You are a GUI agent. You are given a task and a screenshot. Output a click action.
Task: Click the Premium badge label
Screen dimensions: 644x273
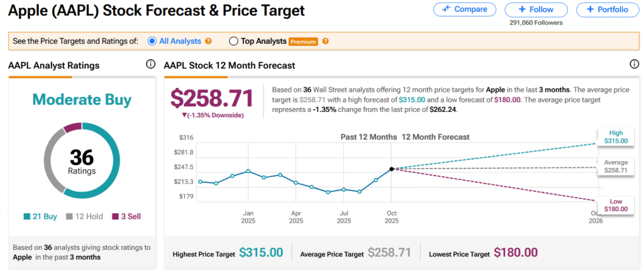(x=303, y=42)
